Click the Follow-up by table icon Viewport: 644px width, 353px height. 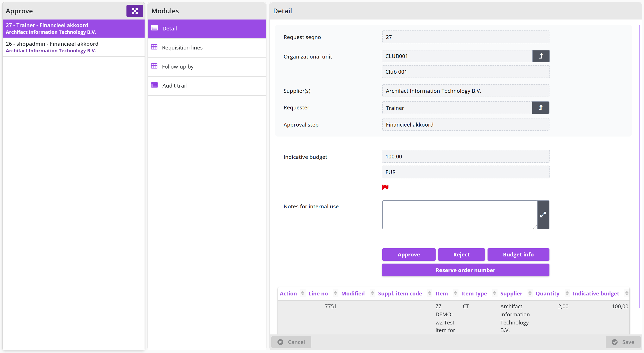pyautogui.click(x=154, y=66)
